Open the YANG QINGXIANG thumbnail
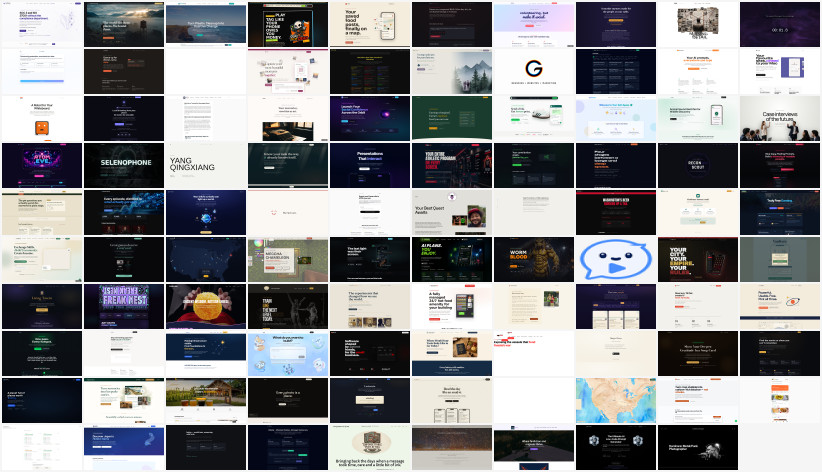The image size is (822, 472). tap(206, 165)
